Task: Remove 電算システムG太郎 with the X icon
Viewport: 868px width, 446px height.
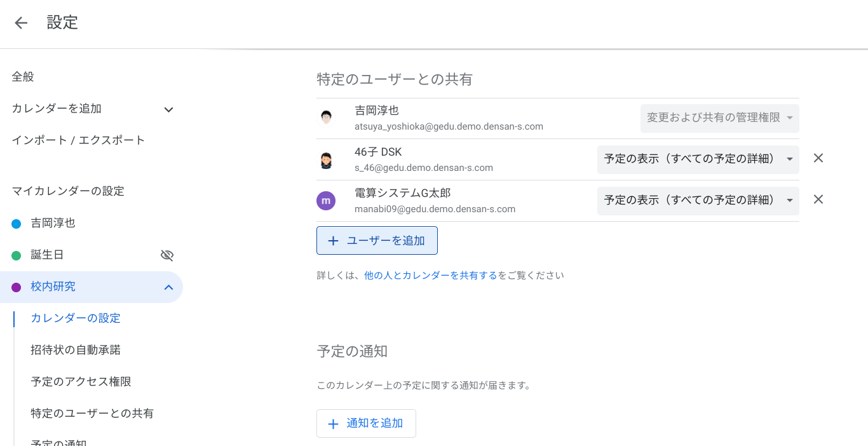Action: pos(818,199)
